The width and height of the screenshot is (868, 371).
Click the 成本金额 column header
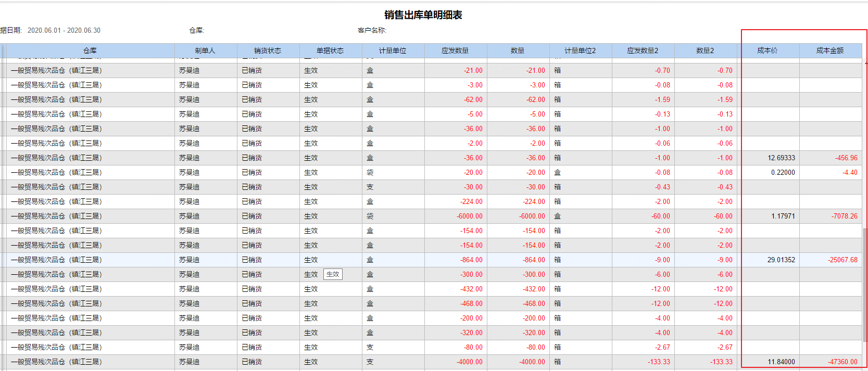coord(831,50)
